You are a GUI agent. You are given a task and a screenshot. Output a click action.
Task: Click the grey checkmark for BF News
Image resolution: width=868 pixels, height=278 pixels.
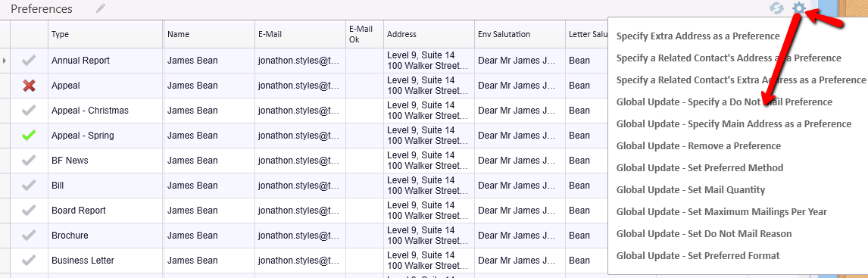point(29,161)
